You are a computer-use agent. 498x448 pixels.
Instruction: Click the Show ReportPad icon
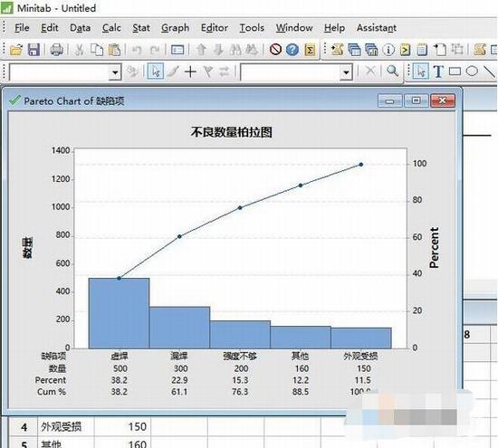click(422, 50)
